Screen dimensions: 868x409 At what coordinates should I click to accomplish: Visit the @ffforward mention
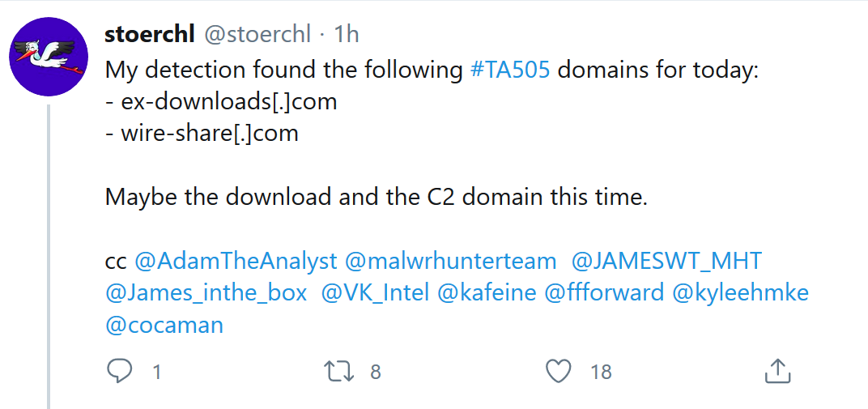pyautogui.click(x=604, y=293)
